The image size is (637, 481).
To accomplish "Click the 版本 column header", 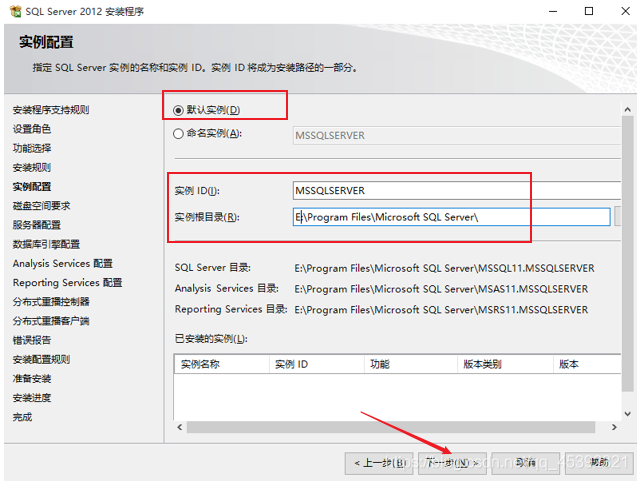I will [587, 364].
